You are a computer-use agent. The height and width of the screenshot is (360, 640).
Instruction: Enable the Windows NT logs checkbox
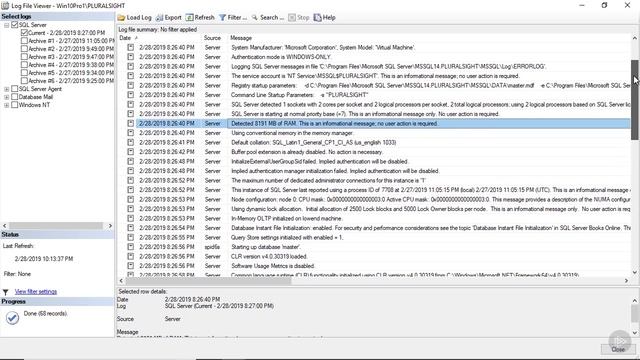pyautogui.click(x=15, y=105)
